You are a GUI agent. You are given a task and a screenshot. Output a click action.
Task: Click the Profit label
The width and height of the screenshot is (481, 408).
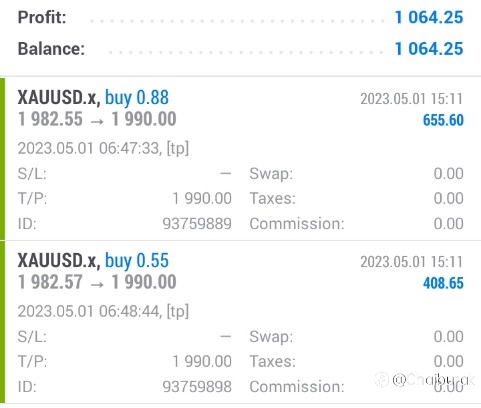tap(42, 17)
